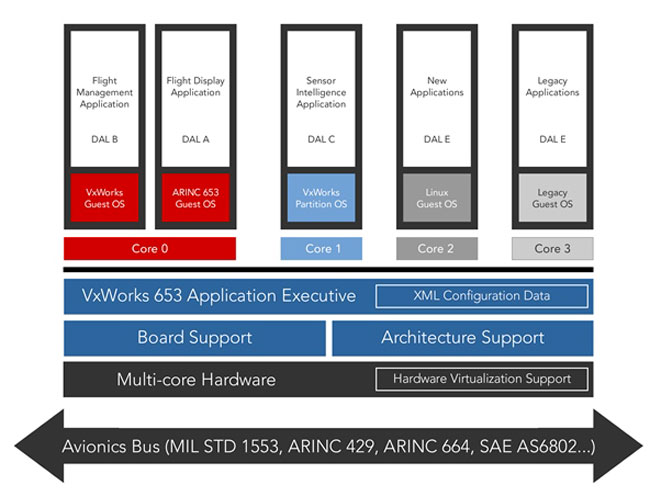650x496 pixels.
Task: Click the Avionics Bus arrow label
Action: (324, 444)
